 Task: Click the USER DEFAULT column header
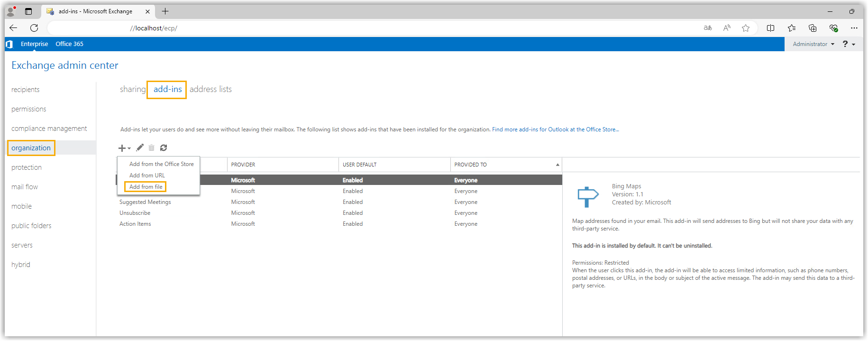coord(394,165)
